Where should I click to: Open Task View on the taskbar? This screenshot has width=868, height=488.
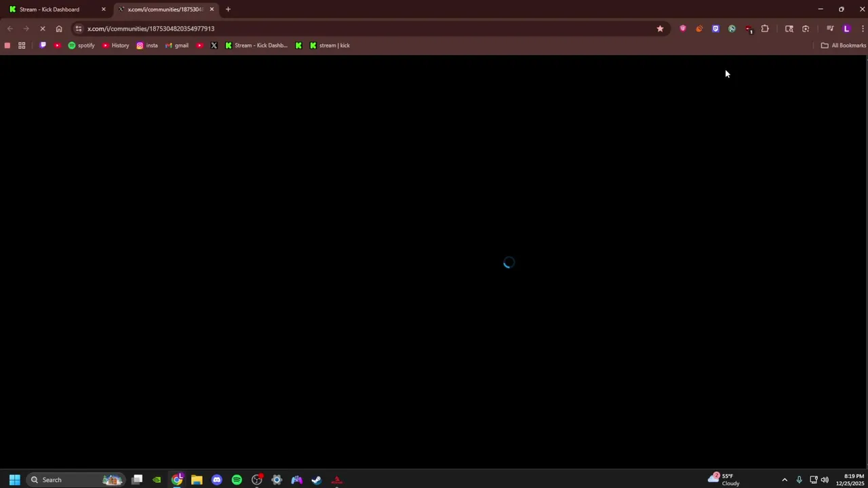point(137,480)
